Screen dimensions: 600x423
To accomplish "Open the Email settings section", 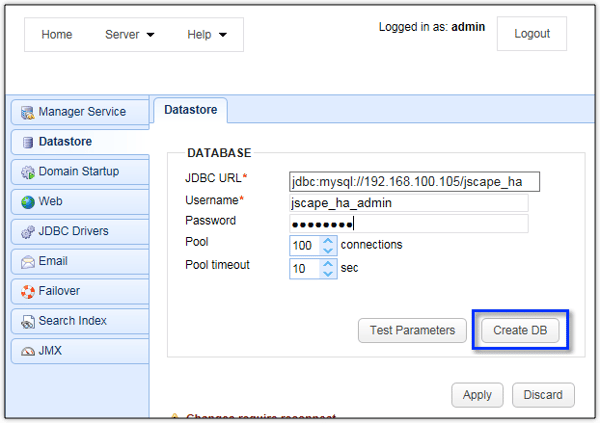I will pos(80,261).
